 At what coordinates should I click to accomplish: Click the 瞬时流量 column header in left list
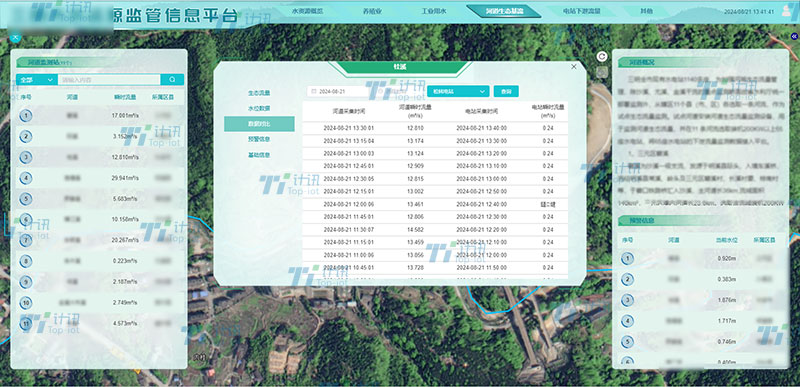126,96
